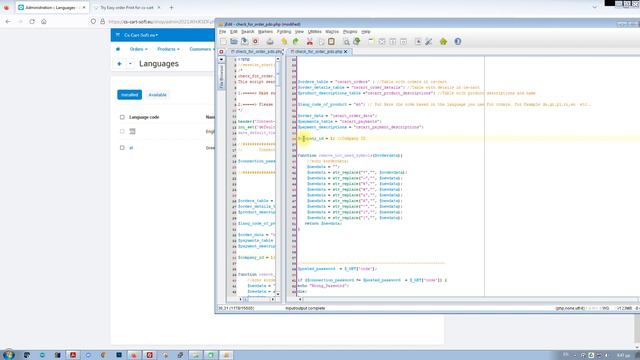The height and width of the screenshot is (360, 640).
Task: Select the Installed languages tab
Action: click(129, 95)
